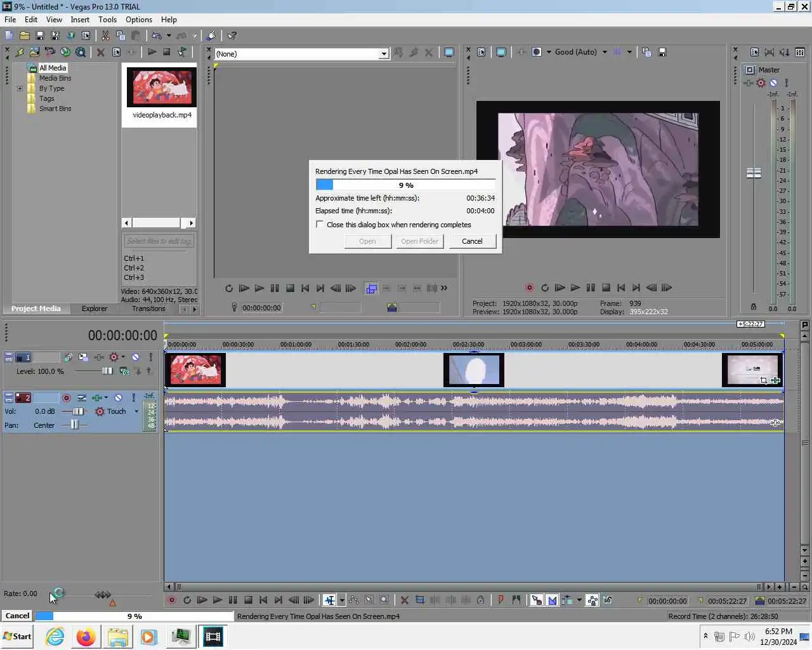Click the Open project folder icon

(24, 36)
